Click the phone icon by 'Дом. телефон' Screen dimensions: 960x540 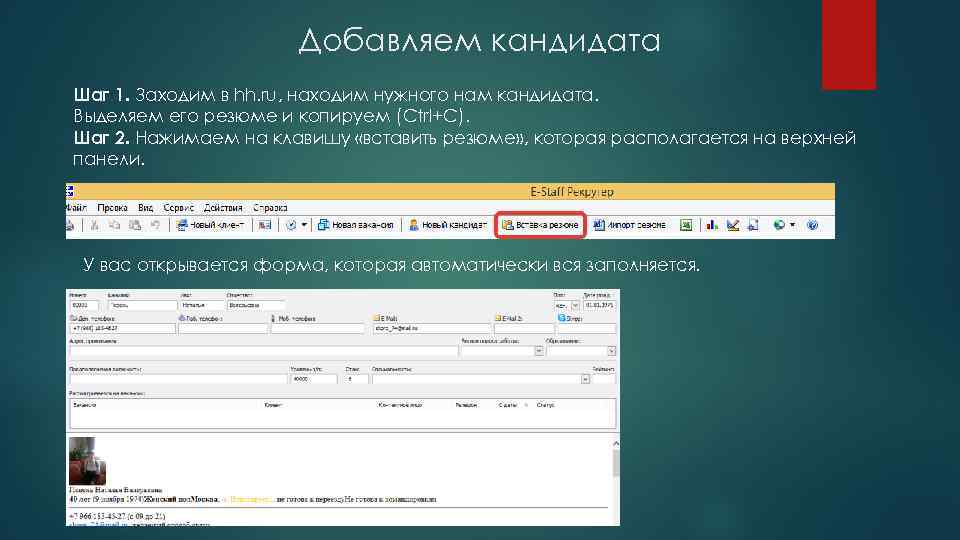point(73,318)
